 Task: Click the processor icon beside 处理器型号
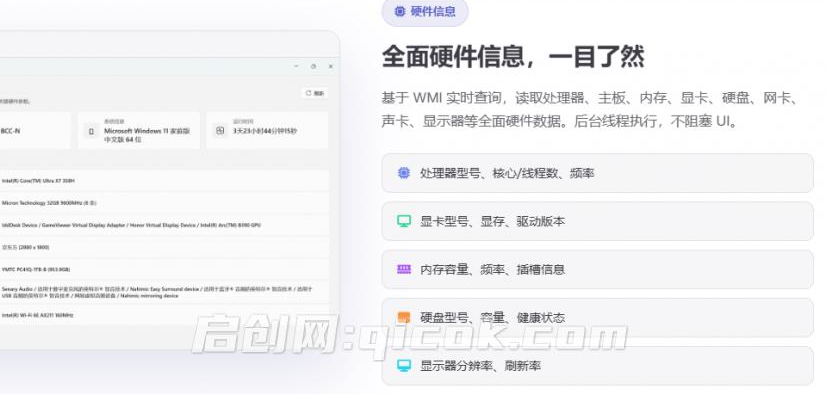coord(404,173)
